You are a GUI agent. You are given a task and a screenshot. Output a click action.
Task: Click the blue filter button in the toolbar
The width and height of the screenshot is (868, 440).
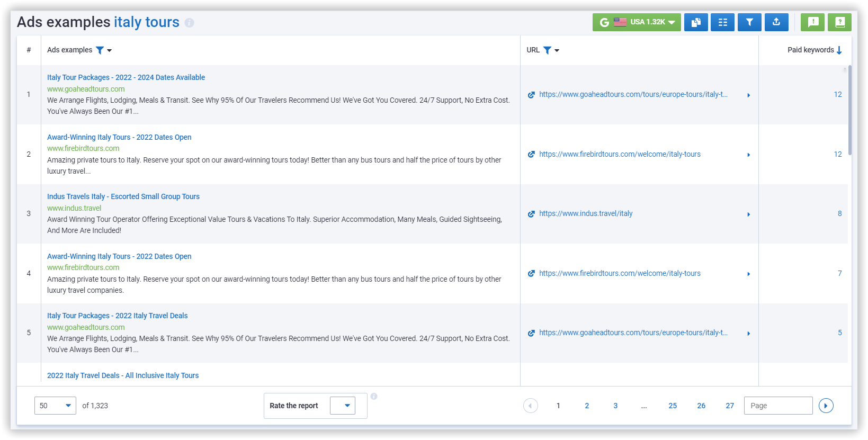tap(749, 22)
